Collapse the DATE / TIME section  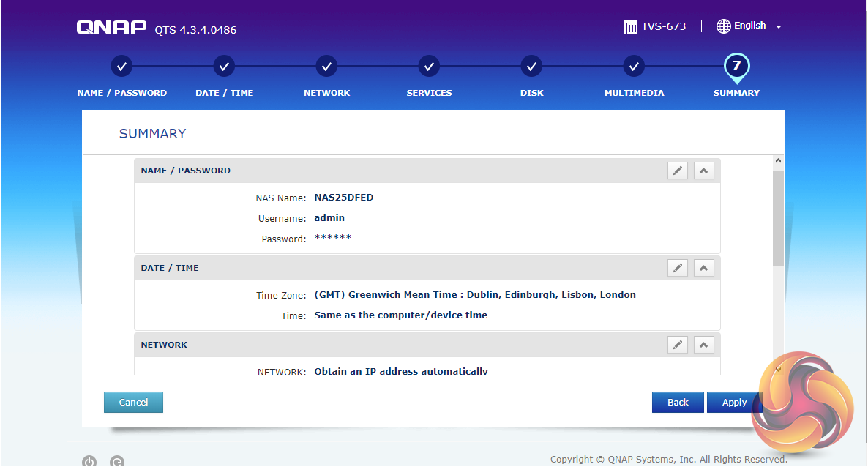[703, 268]
